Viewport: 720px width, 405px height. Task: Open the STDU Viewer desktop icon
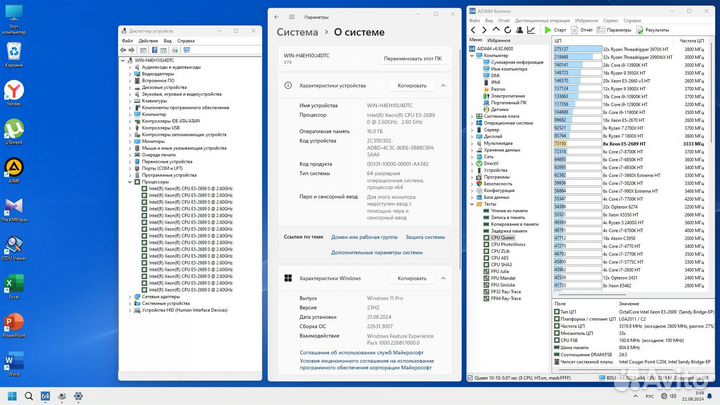14,248
